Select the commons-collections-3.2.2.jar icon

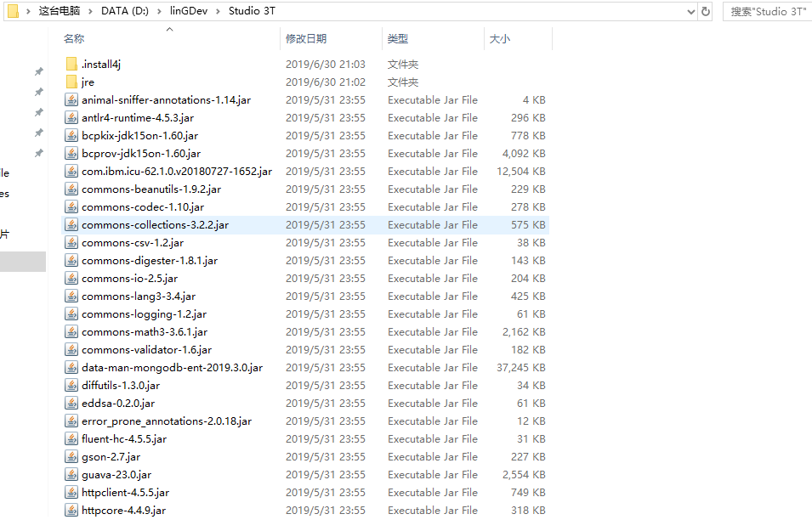tap(71, 224)
